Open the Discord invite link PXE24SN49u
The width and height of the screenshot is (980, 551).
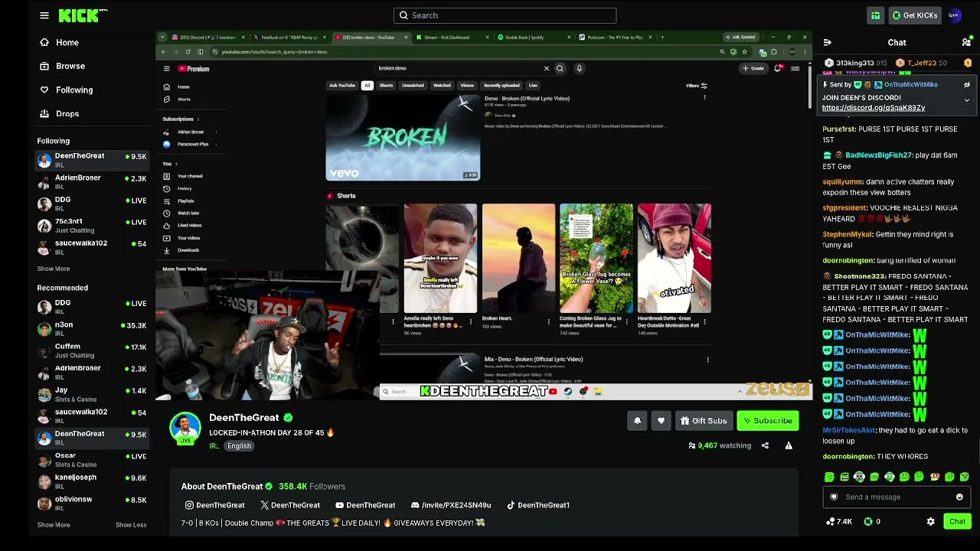pos(451,505)
